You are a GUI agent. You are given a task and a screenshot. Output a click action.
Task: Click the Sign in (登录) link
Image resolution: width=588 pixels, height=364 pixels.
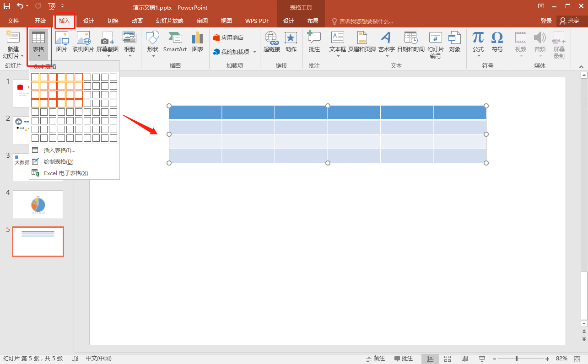coord(546,21)
